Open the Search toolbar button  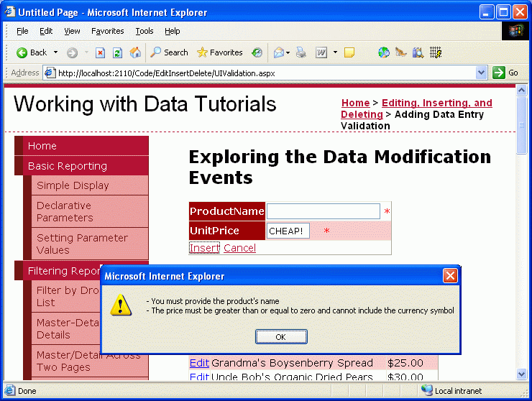click(169, 52)
